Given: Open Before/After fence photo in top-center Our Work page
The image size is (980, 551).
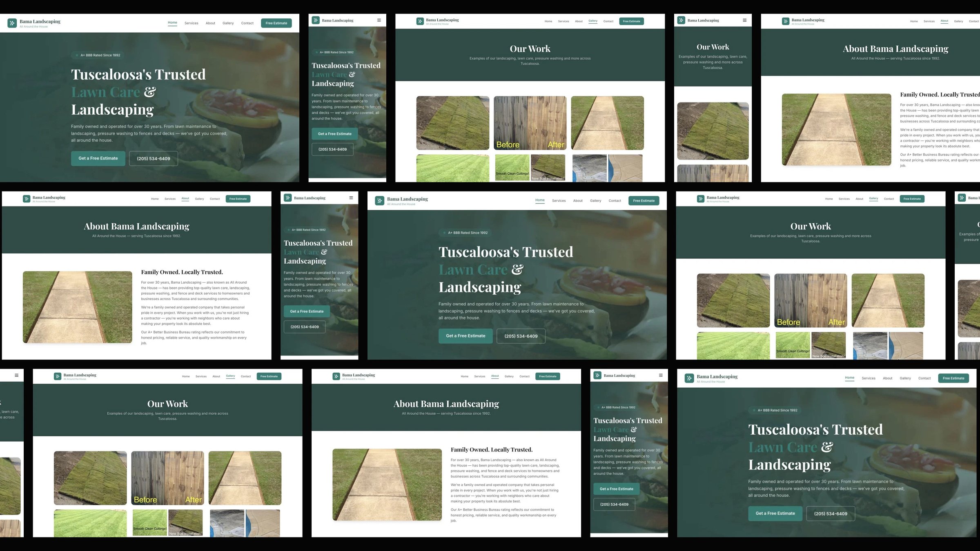Looking at the screenshot, I should [530, 123].
